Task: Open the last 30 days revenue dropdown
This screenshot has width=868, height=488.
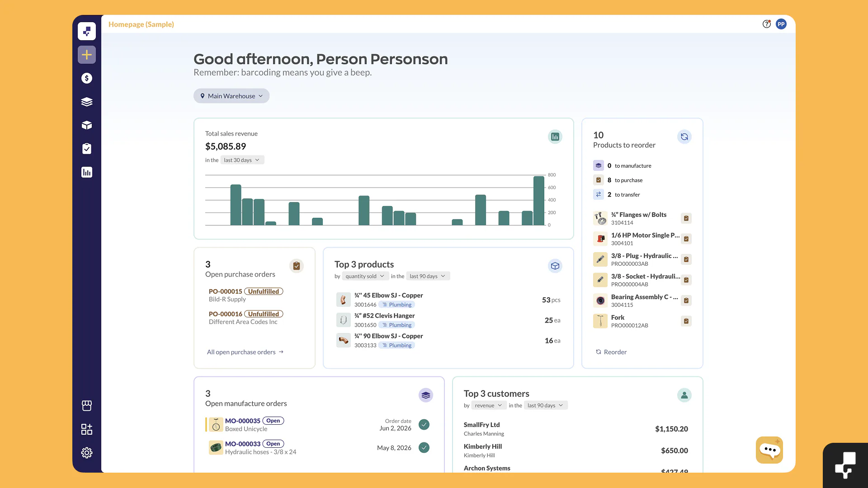Action: pyautogui.click(x=242, y=160)
